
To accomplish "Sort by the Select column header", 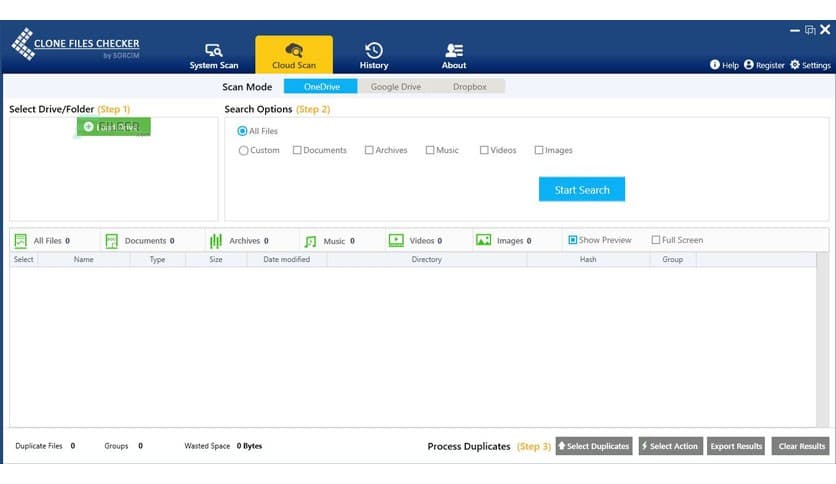I will (x=23, y=260).
